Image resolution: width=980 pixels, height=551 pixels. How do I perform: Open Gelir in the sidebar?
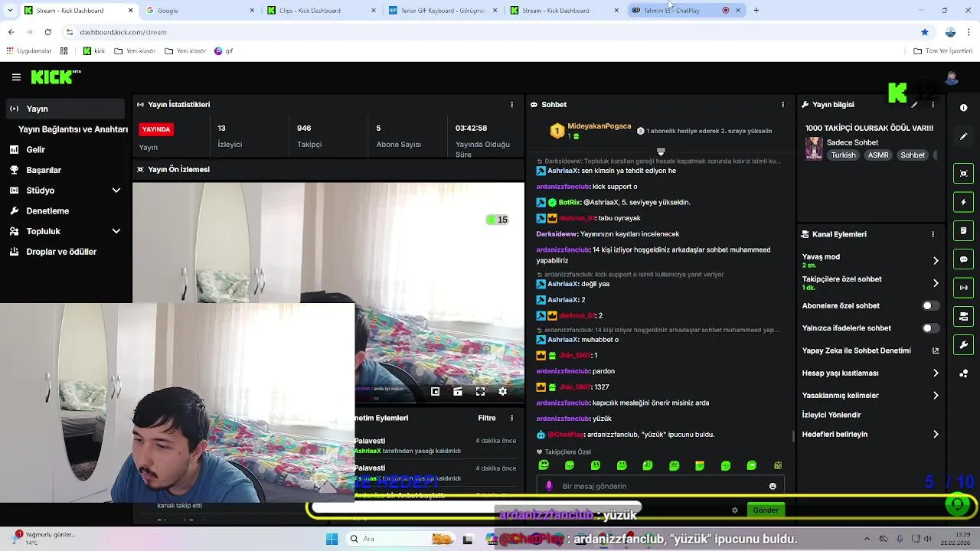click(x=65, y=150)
